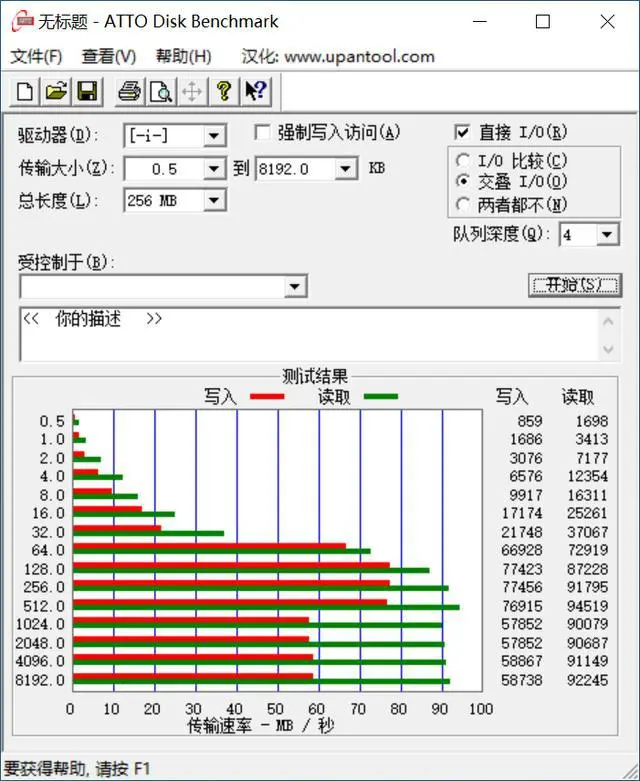Expand the 驱动器(D) drive dropdown

coord(214,135)
